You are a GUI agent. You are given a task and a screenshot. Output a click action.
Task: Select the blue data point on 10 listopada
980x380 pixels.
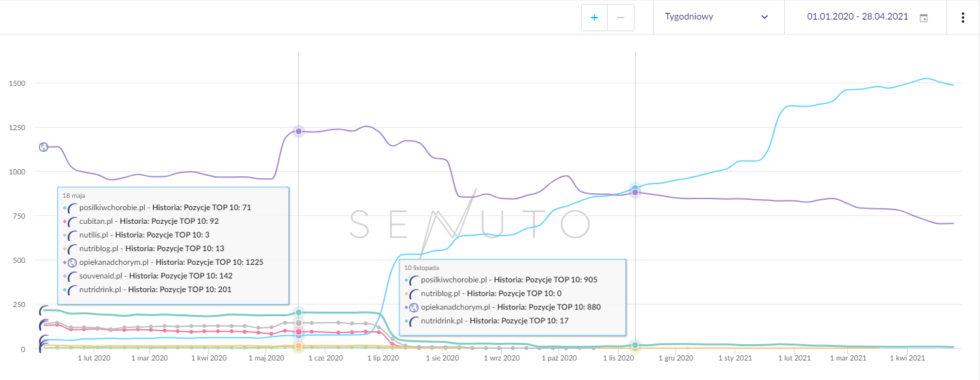click(635, 188)
